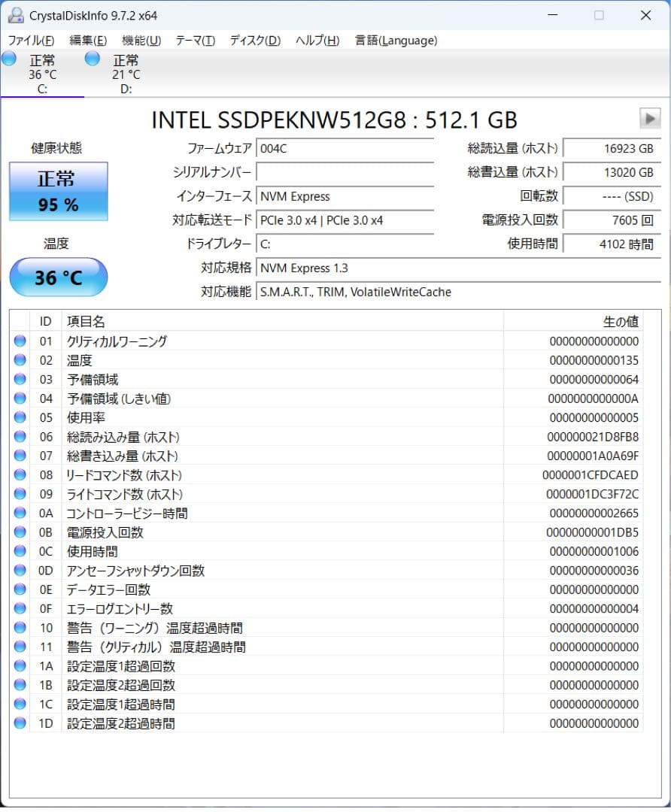
Task: Close the CrystalDiskInfo window
Action: 645,16
